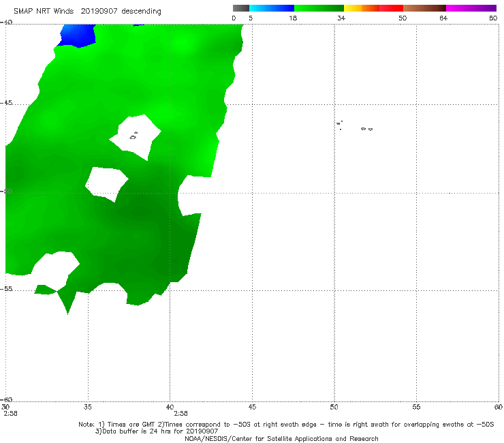This screenshot has width=504, height=443.
Task: Click the latitude axis label '-55'
Action: tap(6, 288)
